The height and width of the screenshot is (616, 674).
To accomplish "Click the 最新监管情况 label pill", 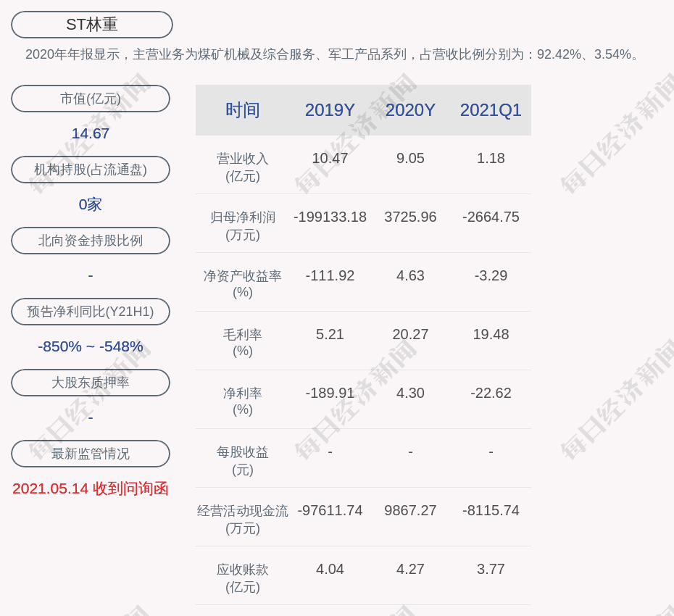I will (x=91, y=454).
